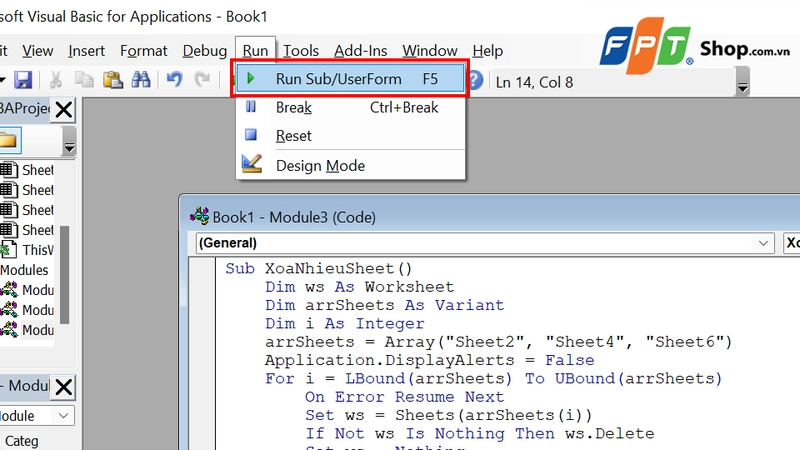Click the On Error Resume Next line

[x=405, y=397]
